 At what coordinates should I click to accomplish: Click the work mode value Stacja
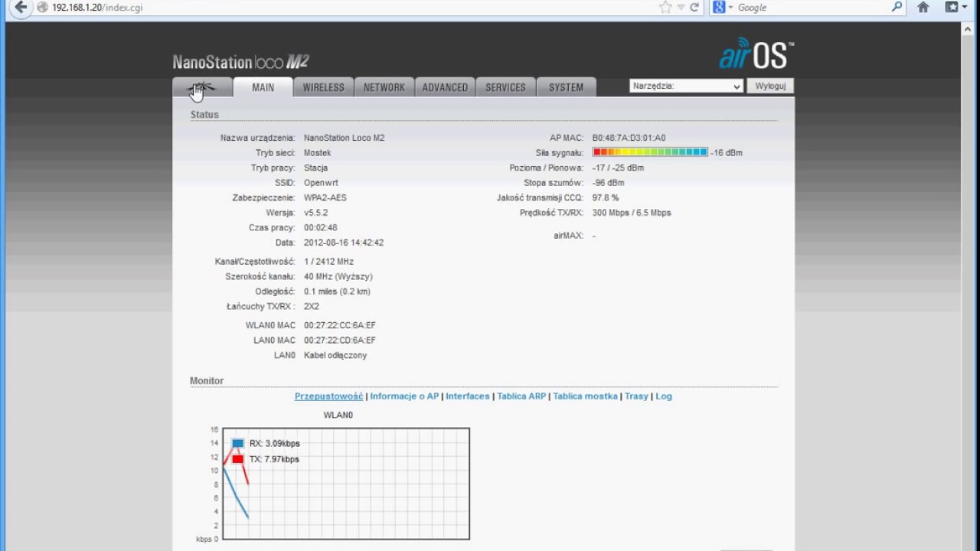pos(315,168)
